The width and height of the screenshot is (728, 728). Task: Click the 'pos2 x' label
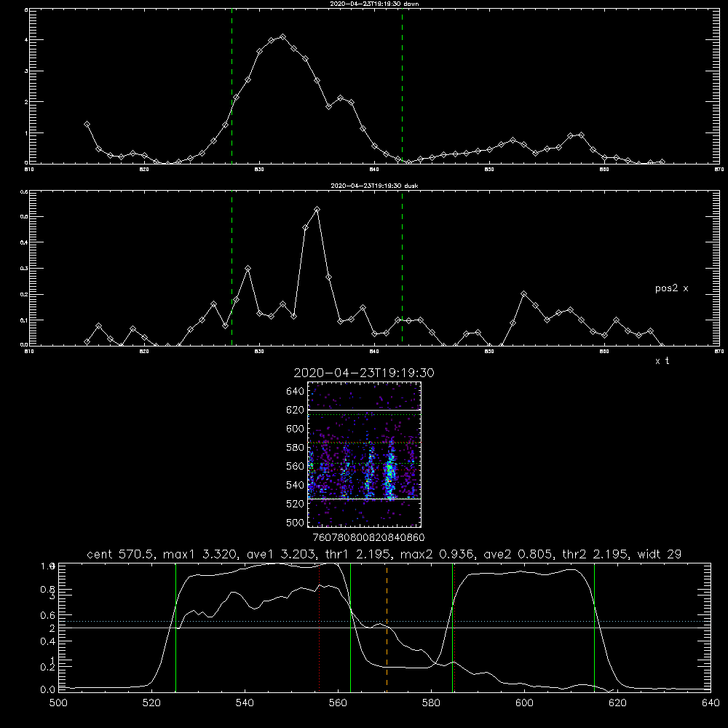pos(671,288)
